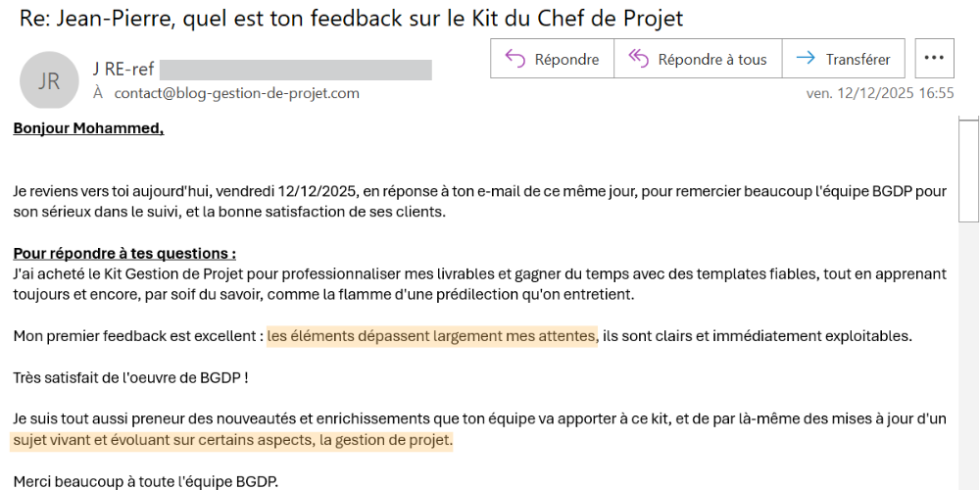Click the line "Très satisfait de l'oeuvre de BGDP"

pyautogui.click(x=130, y=377)
